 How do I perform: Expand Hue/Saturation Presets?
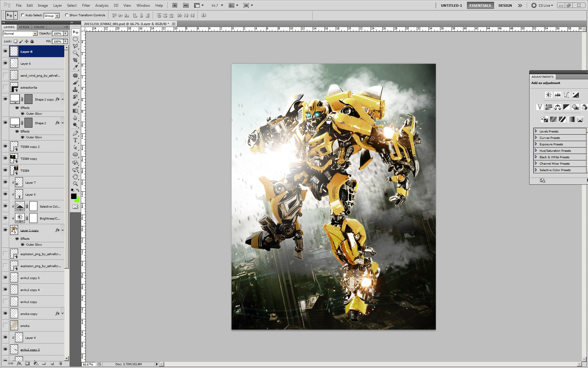pyautogui.click(x=536, y=150)
